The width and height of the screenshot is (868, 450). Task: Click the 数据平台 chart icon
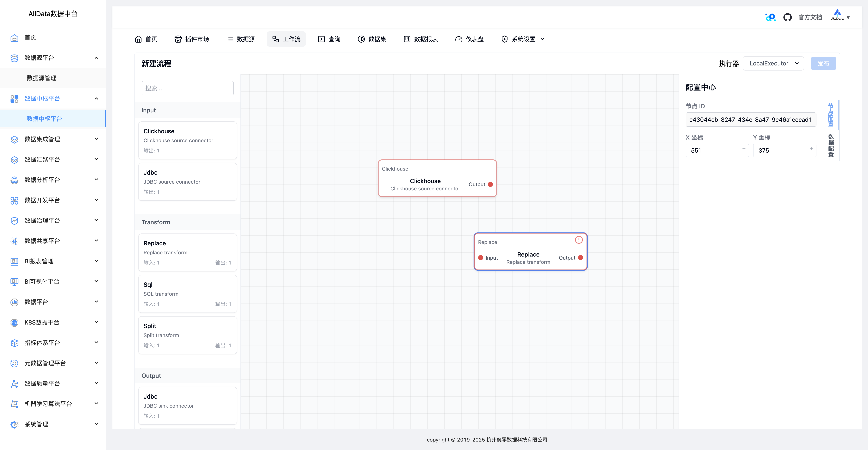tap(14, 302)
